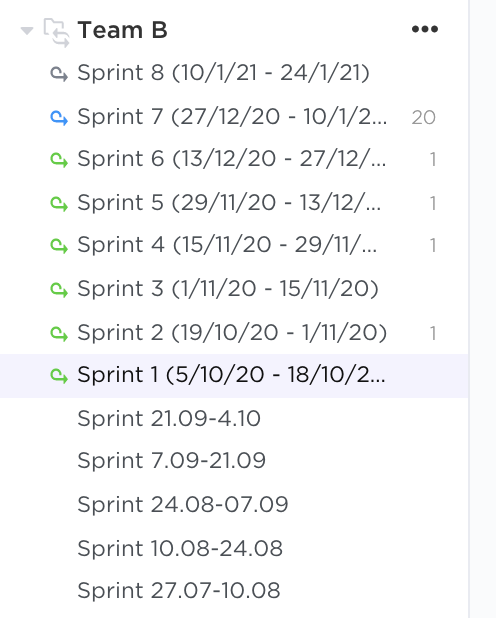Image resolution: width=496 pixels, height=618 pixels.
Task: Open Team B ellipsis options menu
Action: (x=425, y=29)
